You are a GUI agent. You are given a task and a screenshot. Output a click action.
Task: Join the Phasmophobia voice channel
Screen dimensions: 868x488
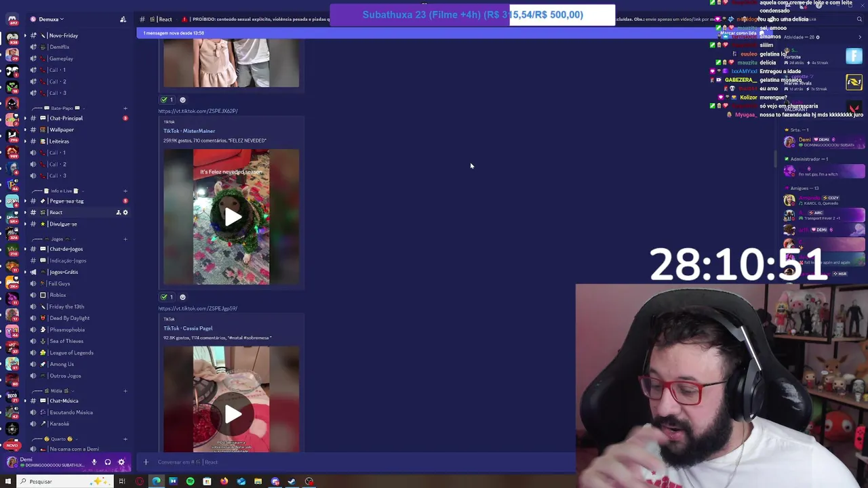tap(78, 329)
